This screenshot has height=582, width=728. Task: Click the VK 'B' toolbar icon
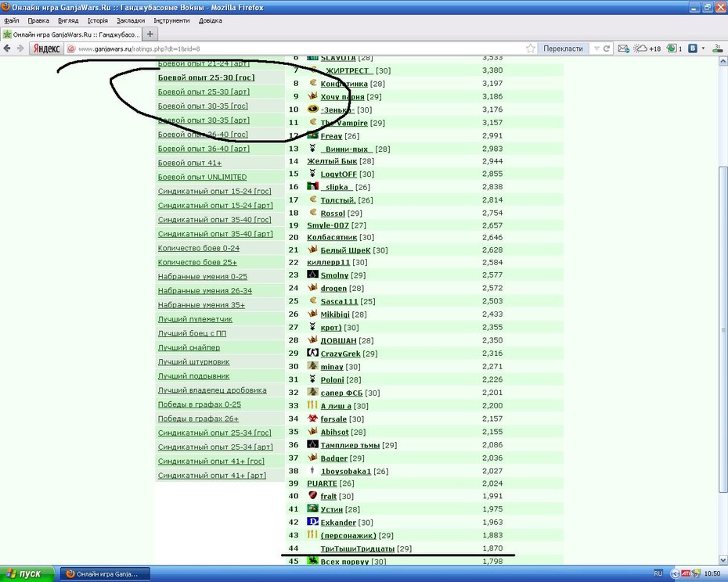(x=692, y=48)
